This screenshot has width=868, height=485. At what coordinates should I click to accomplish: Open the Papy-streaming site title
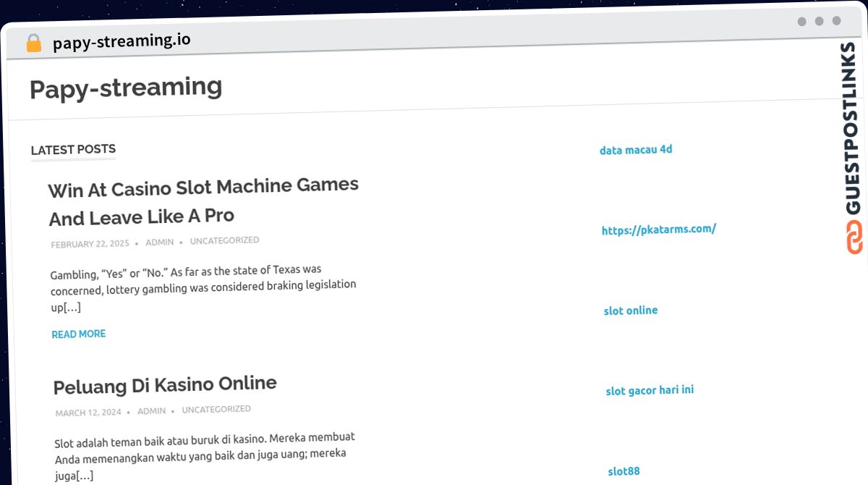pos(126,88)
